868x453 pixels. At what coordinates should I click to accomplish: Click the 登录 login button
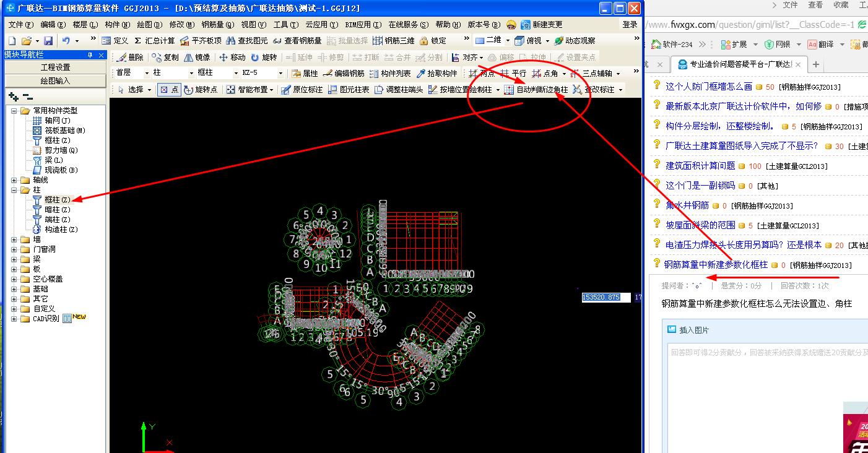[630, 25]
